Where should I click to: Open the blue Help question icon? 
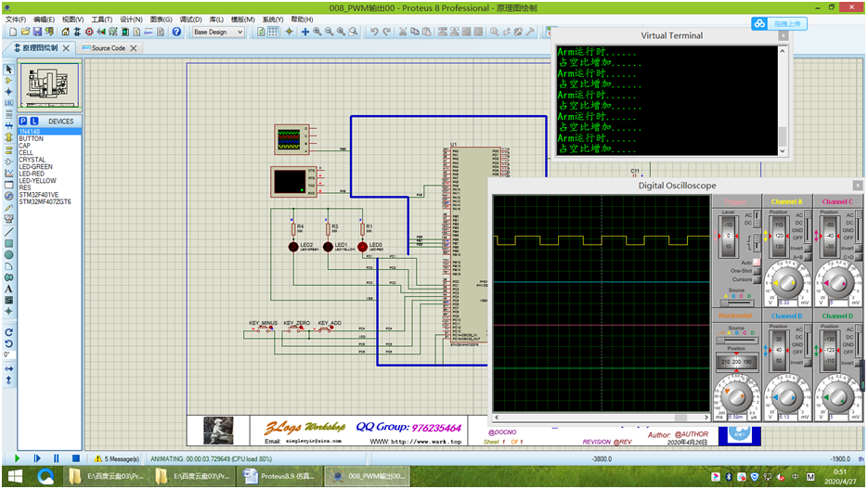pos(176,32)
